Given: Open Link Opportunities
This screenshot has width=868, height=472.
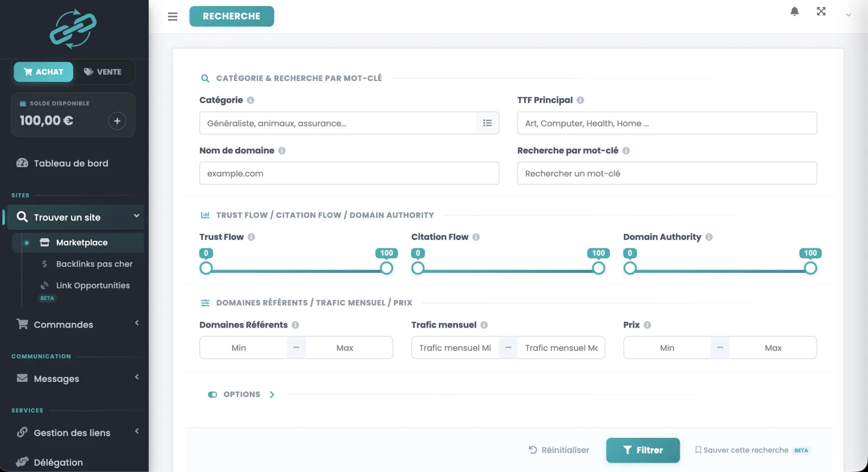Looking at the screenshot, I should (93, 285).
